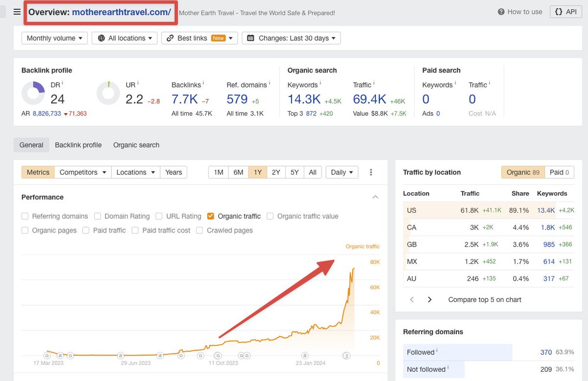Screen dimensions: 588x381
Task: Click Google update marker near 29 Jun 2023
Action: coord(120,356)
